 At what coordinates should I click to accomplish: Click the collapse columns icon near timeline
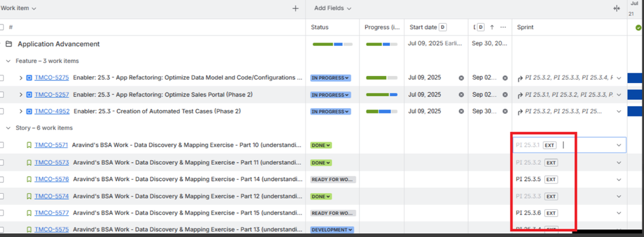coord(616,8)
